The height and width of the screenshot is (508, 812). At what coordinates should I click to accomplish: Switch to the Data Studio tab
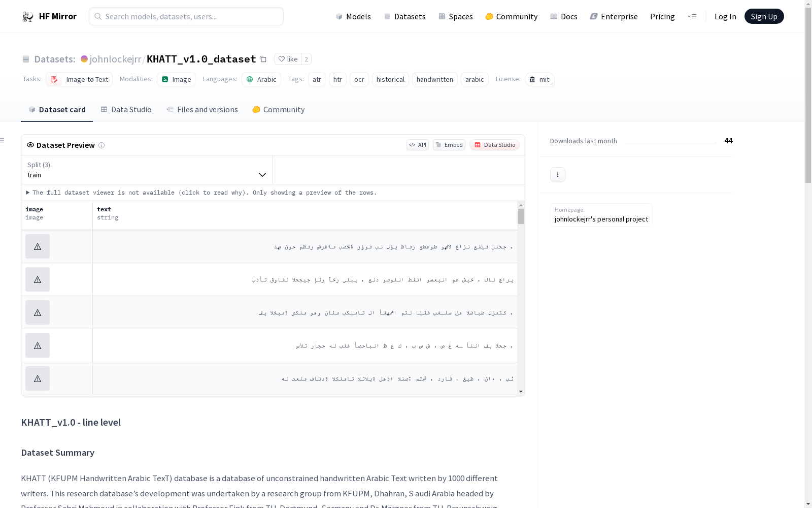click(x=126, y=109)
